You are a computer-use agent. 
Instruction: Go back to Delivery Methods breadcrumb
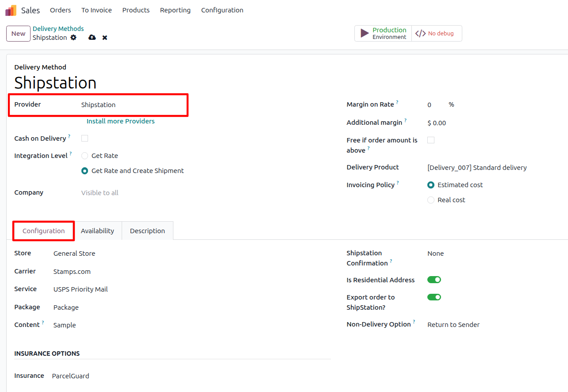(x=58, y=29)
